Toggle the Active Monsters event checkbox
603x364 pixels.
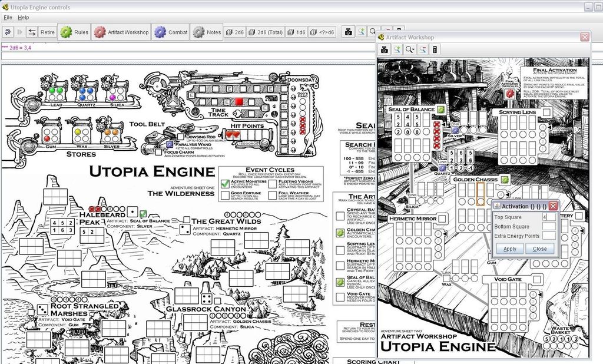[x=224, y=183]
